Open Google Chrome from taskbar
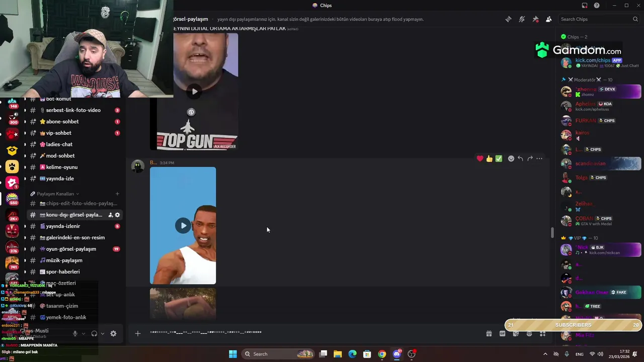644x362 pixels. click(x=382, y=354)
